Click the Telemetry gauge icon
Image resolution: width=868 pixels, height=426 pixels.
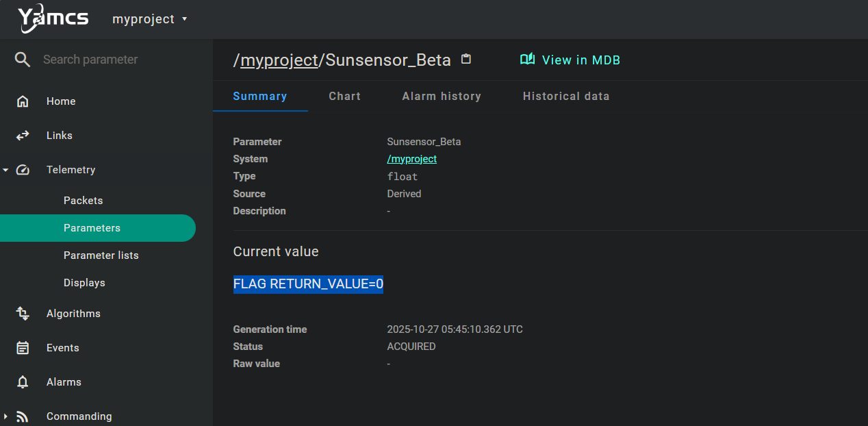click(x=23, y=170)
